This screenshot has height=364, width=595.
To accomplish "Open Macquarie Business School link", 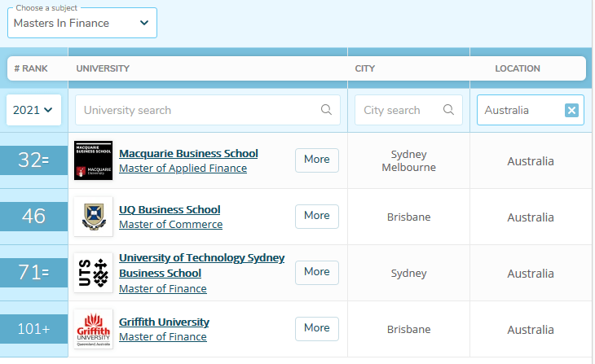I will pyautogui.click(x=188, y=154).
